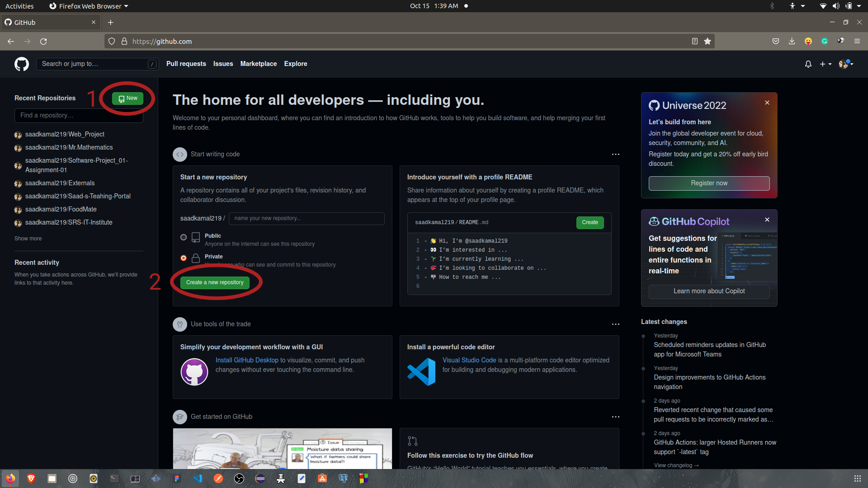The image size is (868, 488).
Task: Select the Public repository radio option
Action: pos(184,237)
